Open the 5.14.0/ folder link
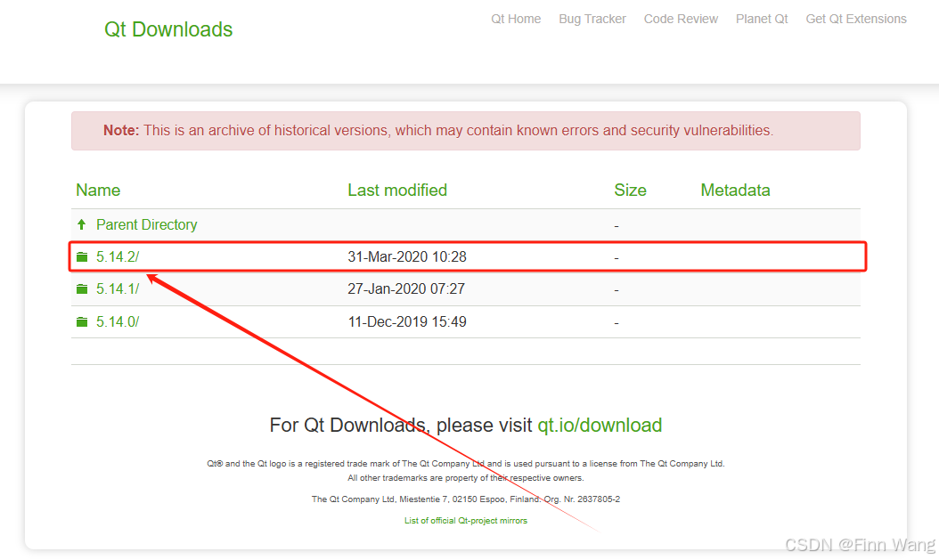This screenshot has height=560, width=939. [x=118, y=322]
